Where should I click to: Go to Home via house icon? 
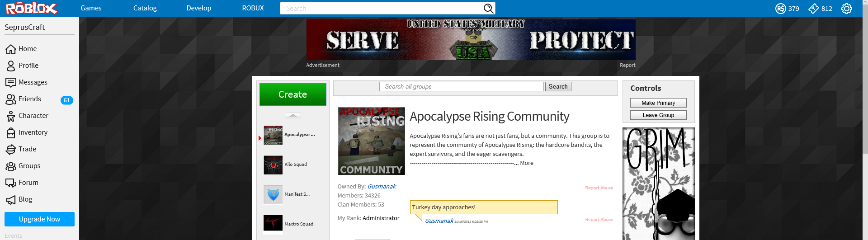coord(11,49)
